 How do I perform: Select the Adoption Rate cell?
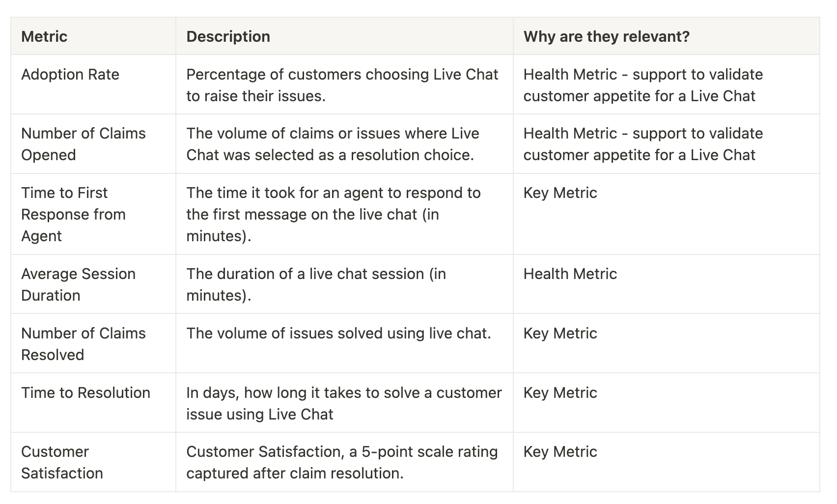pyautogui.click(x=93, y=84)
